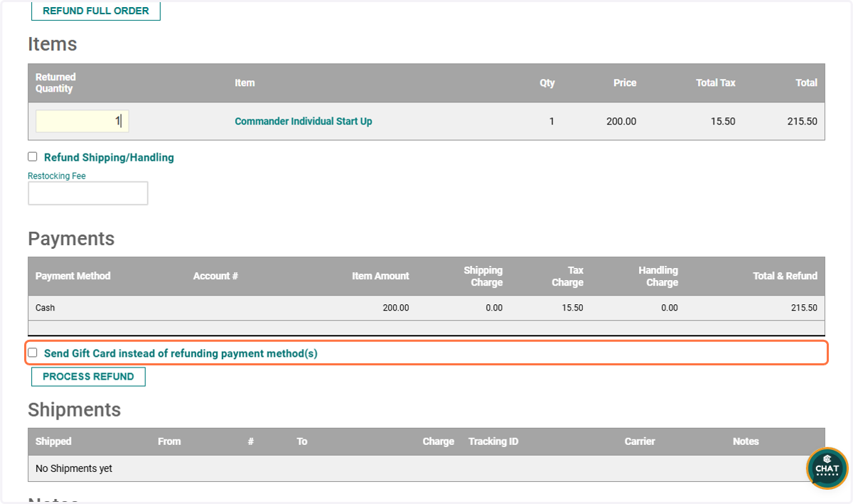Click the Shipped column header
Screen dimensions: 853x504
point(53,441)
